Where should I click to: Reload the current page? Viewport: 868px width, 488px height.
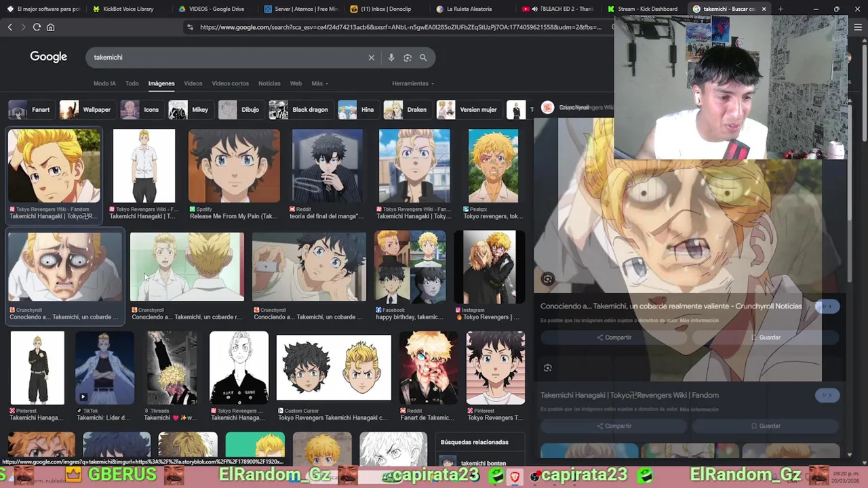point(37,27)
